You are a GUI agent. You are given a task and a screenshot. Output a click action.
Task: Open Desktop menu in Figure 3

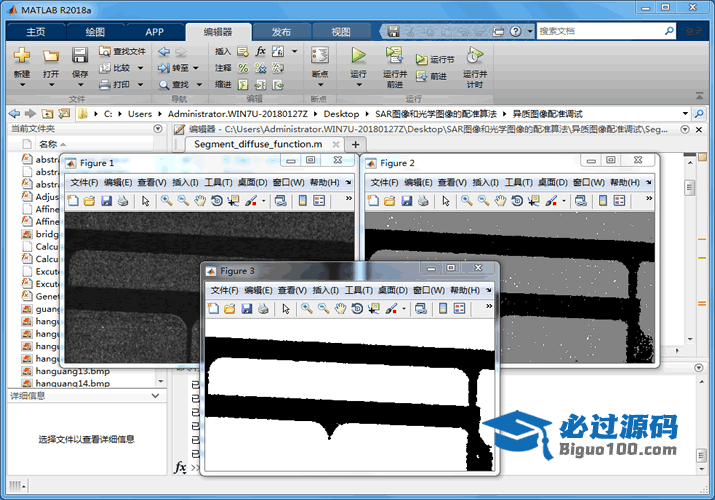coord(393,290)
